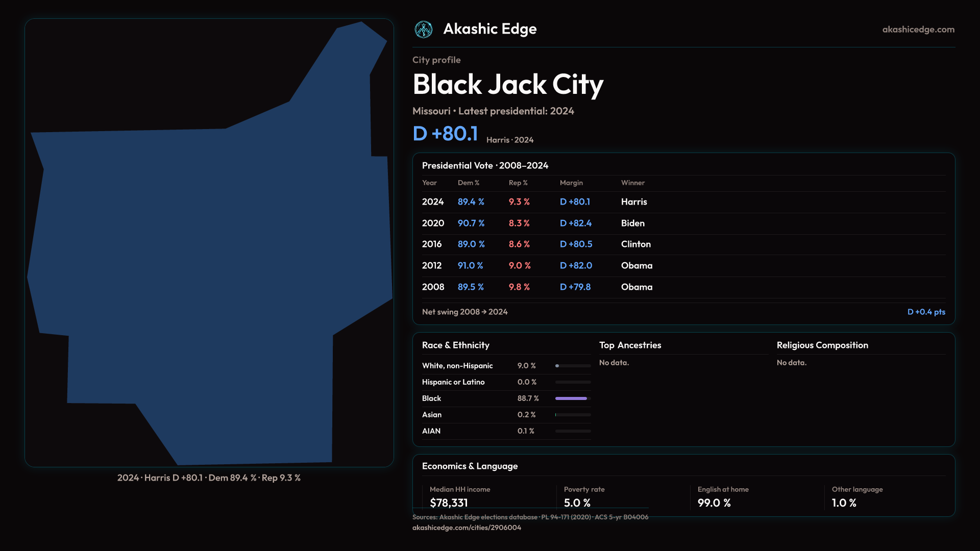Click the Religious Composition heading

[822, 345]
